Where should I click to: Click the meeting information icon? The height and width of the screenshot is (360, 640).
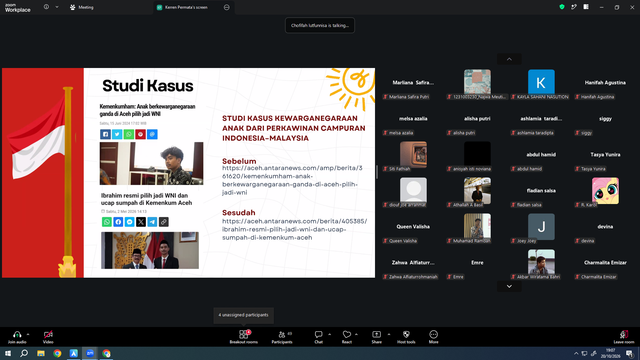46,7
